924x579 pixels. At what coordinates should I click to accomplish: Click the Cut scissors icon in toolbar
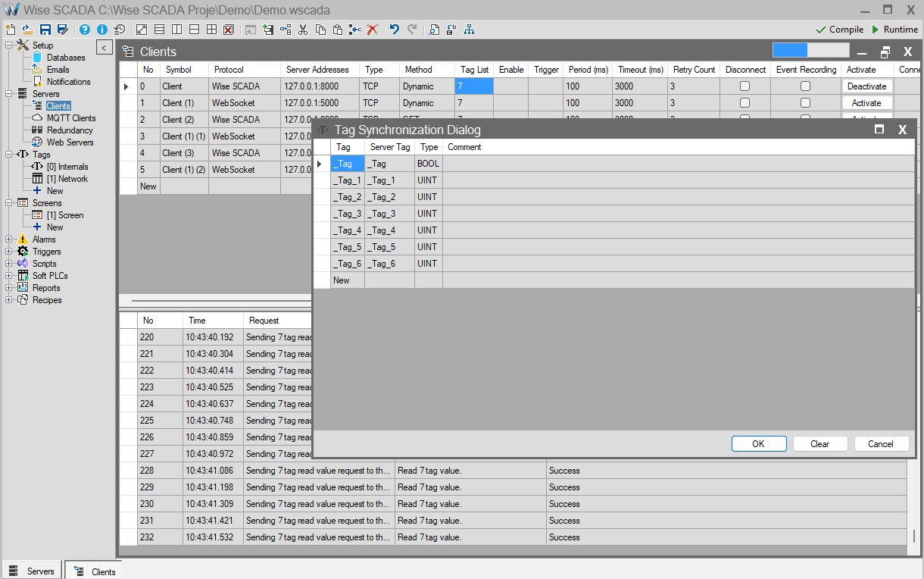[x=303, y=30]
